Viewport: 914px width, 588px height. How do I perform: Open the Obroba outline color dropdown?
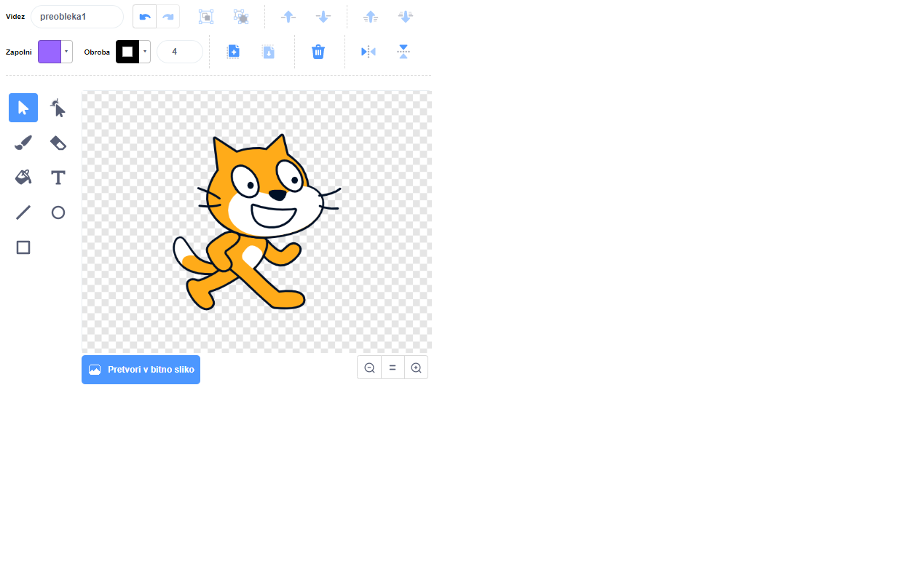(x=143, y=51)
